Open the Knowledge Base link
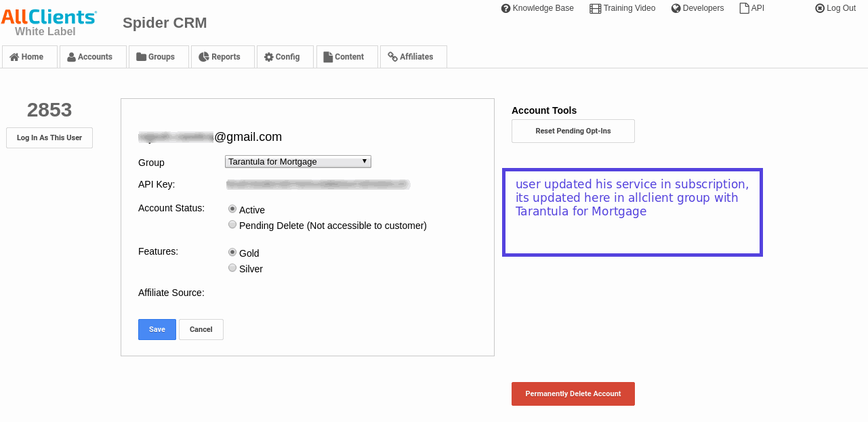The height and width of the screenshot is (422, 868). (537, 9)
